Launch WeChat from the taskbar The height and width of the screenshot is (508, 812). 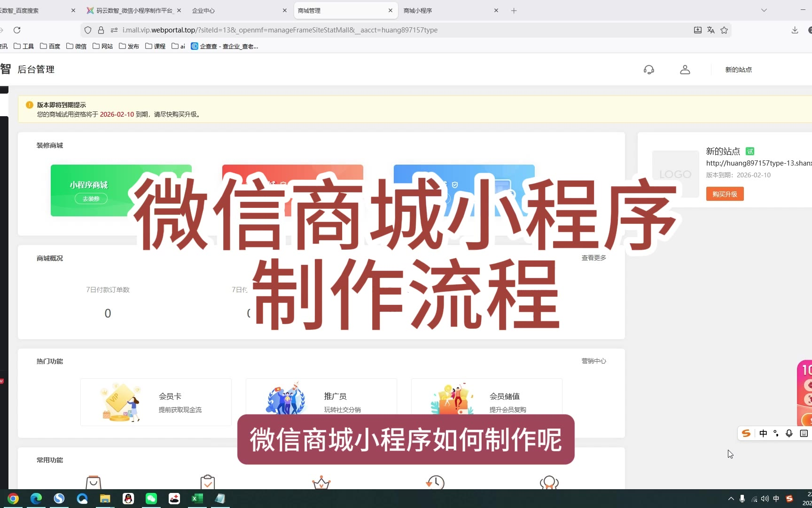point(151,499)
